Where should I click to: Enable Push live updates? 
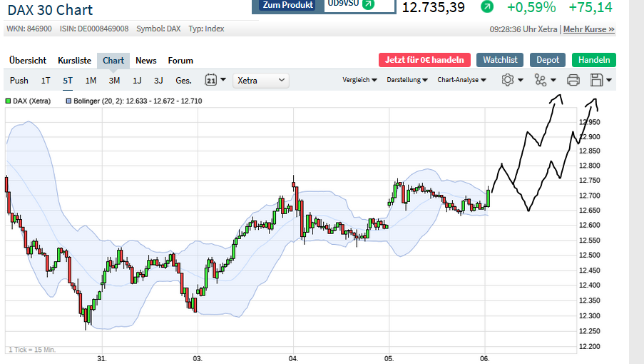(x=19, y=81)
